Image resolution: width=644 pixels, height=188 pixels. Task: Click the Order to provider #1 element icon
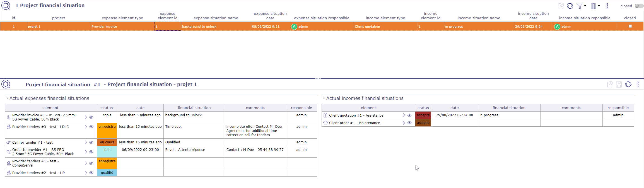pos(9,152)
